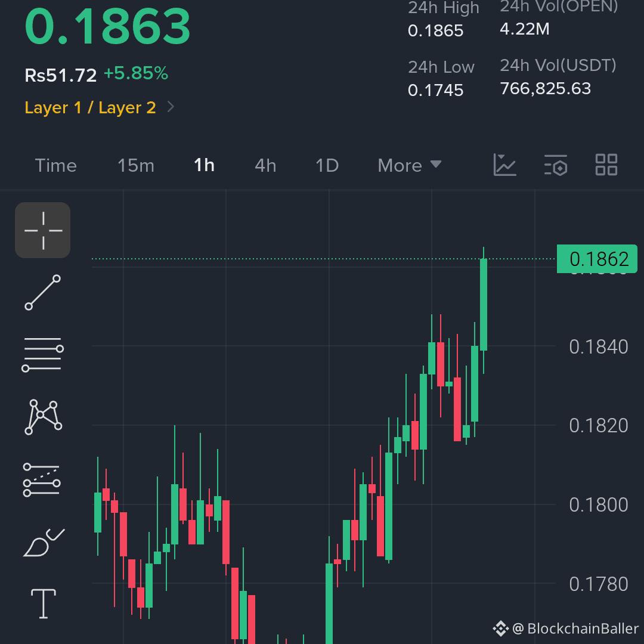Viewport: 644px width, 644px height.
Task: Select the brush drawing tool
Action: click(44, 543)
